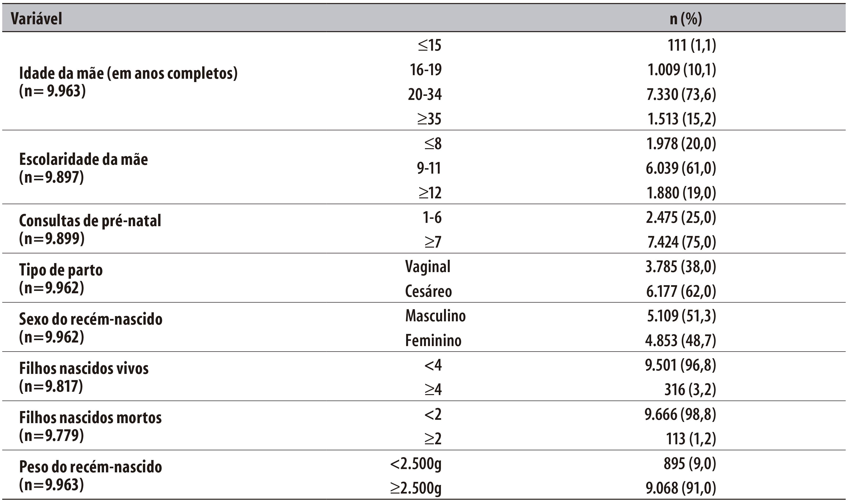Select the "Idade da mãe" row label
848x504 pixels.
[128, 82]
